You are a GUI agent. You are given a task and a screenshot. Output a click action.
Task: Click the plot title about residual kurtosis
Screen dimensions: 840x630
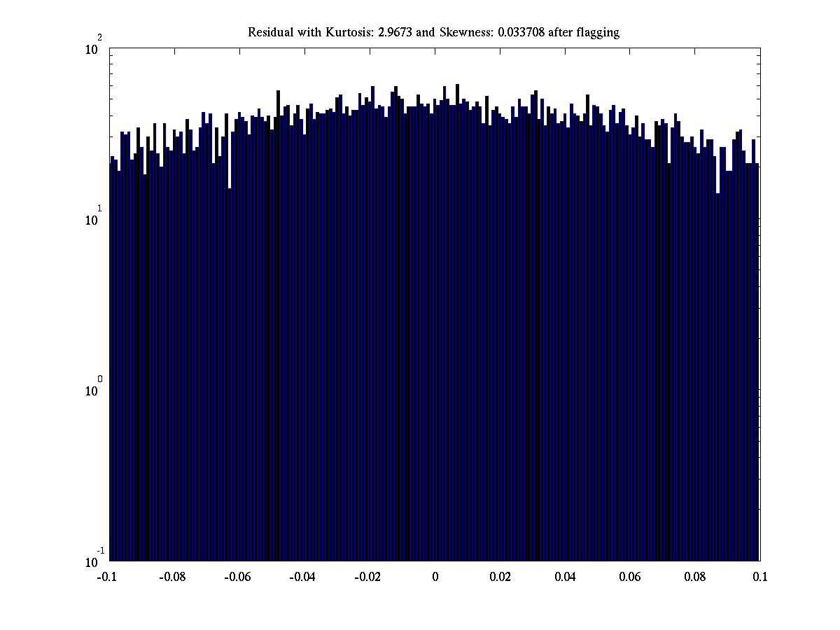[x=433, y=32]
